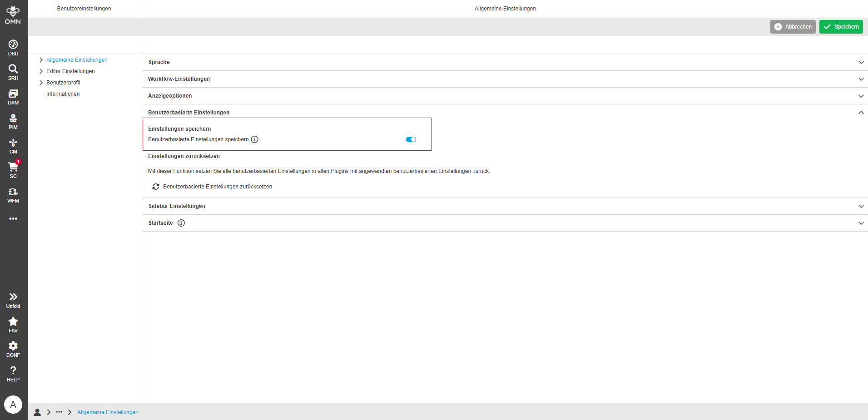This screenshot has width=868, height=420.
Task: Collapse the Benutzerbasierte Einstellungen section
Action: pos(861,112)
